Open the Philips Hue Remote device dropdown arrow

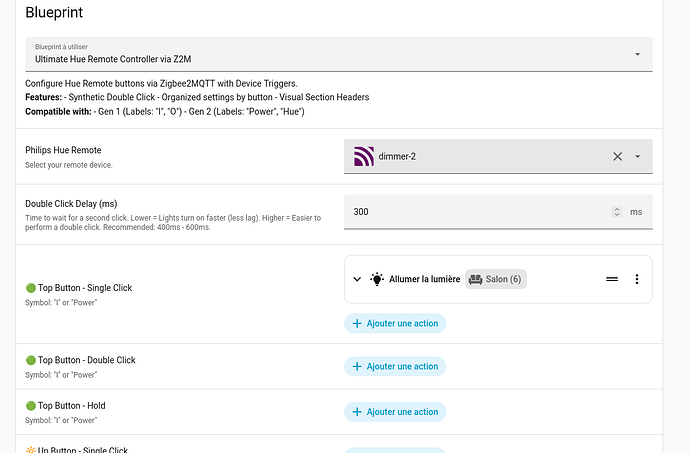[637, 156]
